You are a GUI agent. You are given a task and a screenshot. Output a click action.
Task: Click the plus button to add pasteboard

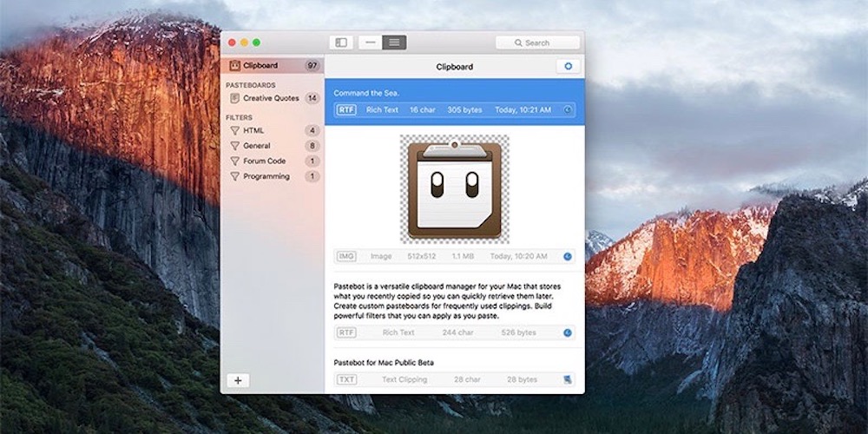(x=238, y=380)
